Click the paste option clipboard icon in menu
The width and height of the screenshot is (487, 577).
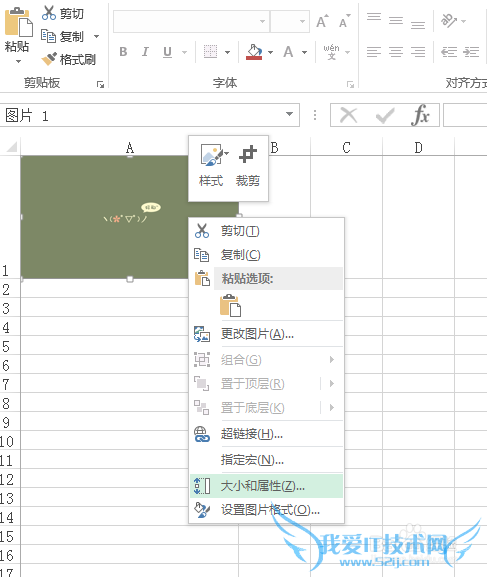[x=230, y=305]
